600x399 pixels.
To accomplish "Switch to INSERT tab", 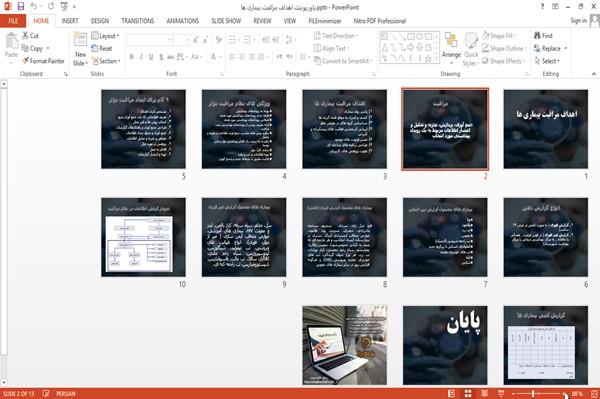I will tap(70, 21).
